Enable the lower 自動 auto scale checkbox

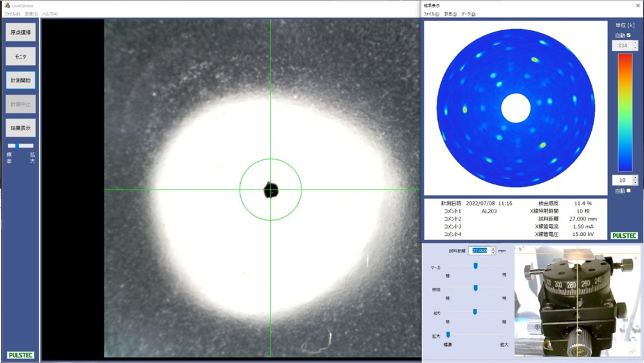(629, 191)
